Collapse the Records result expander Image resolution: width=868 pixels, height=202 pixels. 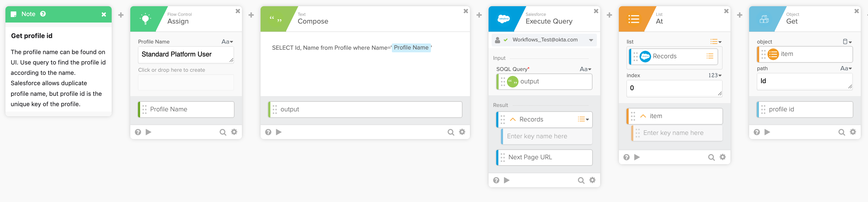click(513, 120)
